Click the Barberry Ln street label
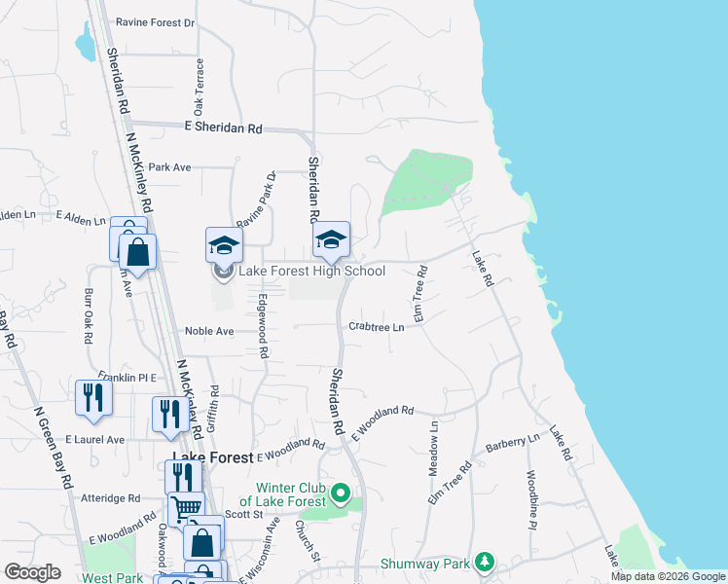The image size is (728, 584). point(513,443)
